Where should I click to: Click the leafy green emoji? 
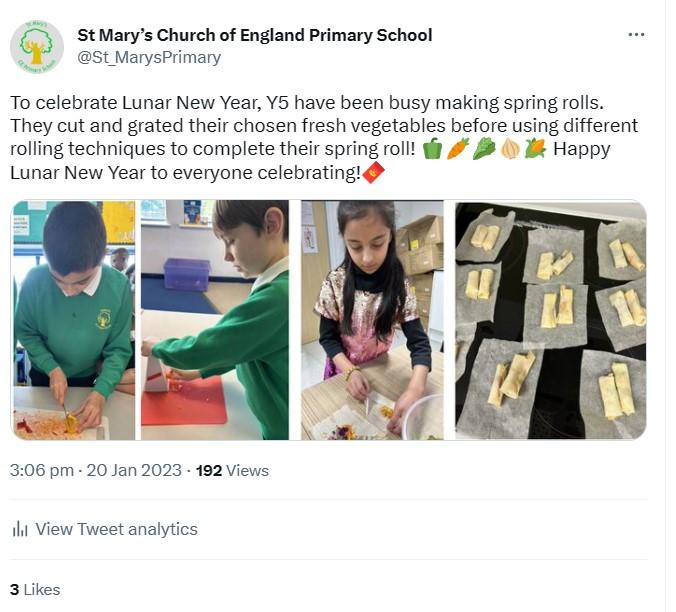(x=484, y=149)
